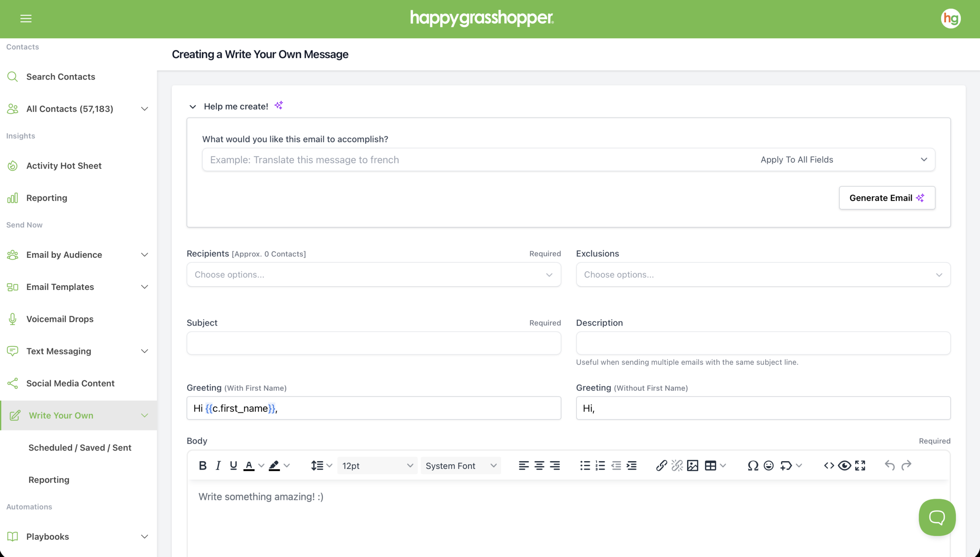Viewport: 980px width, 557px height.
Task: Toggle underline formatting
Action: coord(234,465)
